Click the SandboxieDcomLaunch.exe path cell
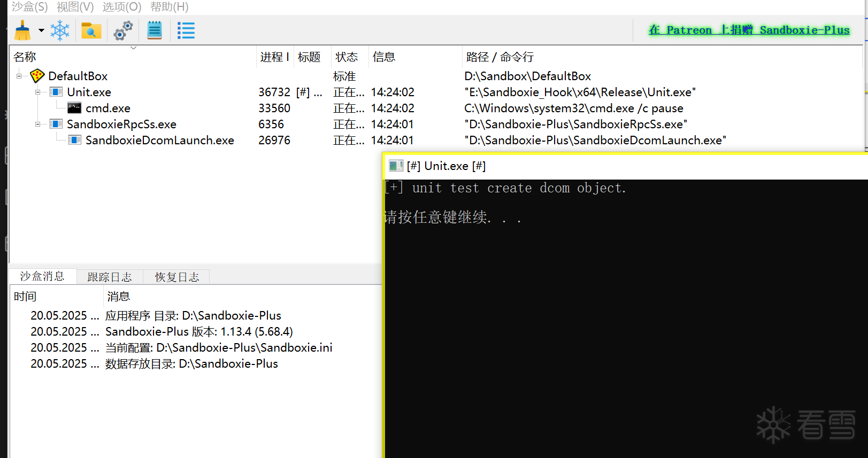The image size is (868, 458). (595, 140)
